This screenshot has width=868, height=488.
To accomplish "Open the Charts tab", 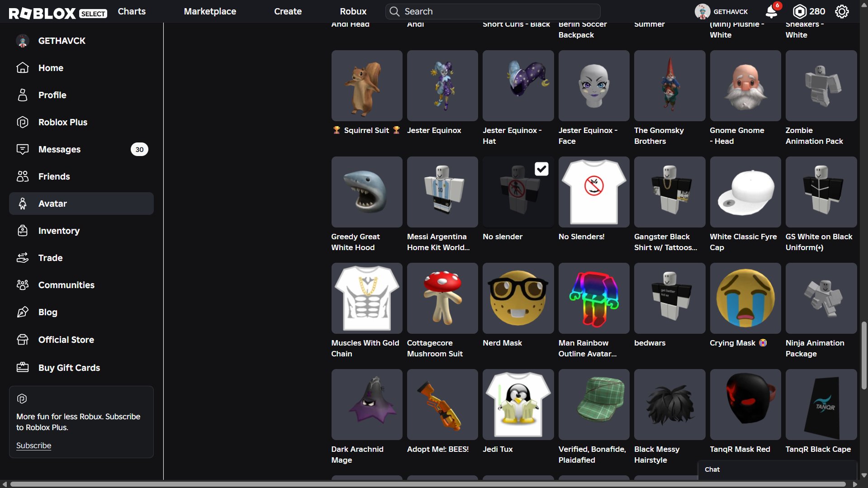I will tap(132, 11).
